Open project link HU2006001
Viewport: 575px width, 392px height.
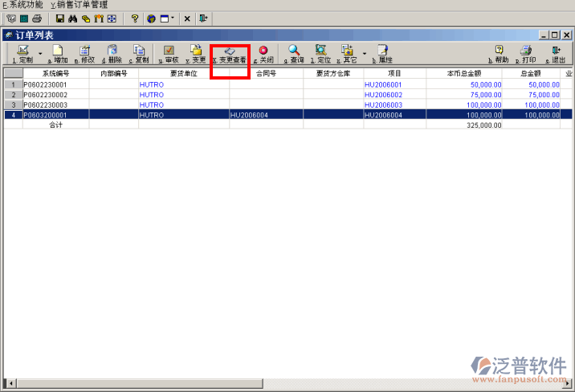click(x=383, y=84)
